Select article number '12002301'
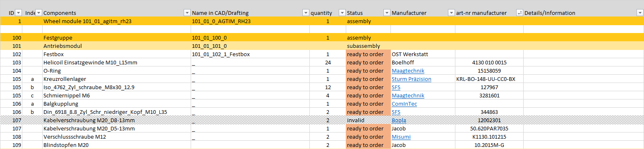This screenshot has height=149, width=644. click(489, 120)
